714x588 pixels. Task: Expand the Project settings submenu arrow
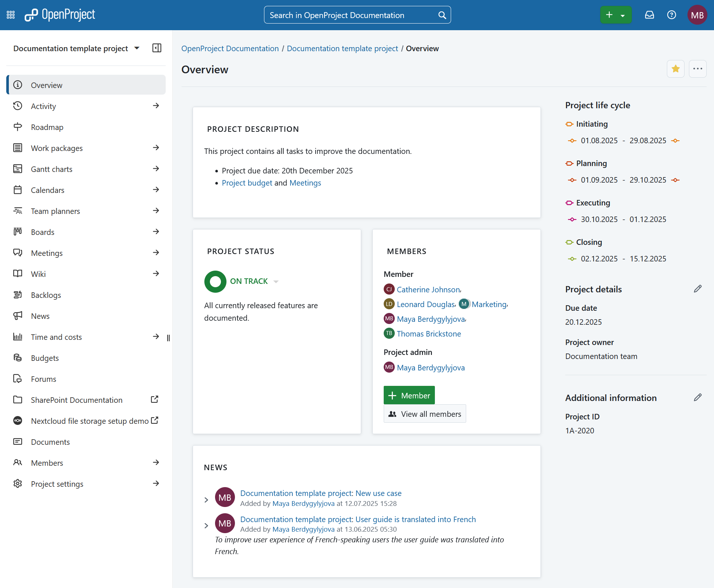coord(156,483)
